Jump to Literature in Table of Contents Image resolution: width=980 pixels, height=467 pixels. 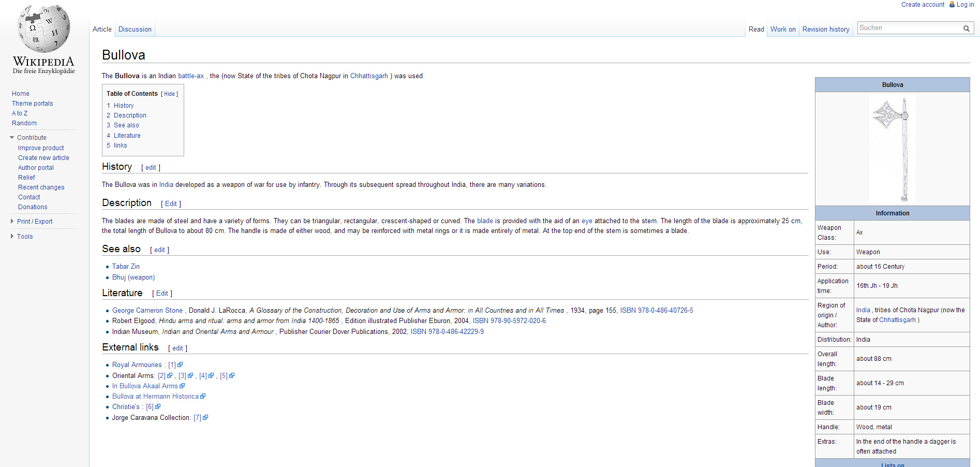point(127,136)
